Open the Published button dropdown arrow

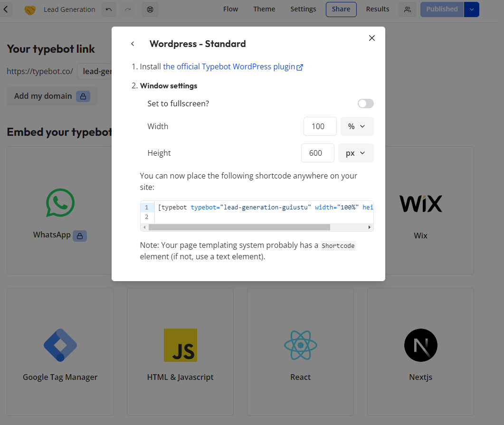pyautogui.click(x=472, y=9)
